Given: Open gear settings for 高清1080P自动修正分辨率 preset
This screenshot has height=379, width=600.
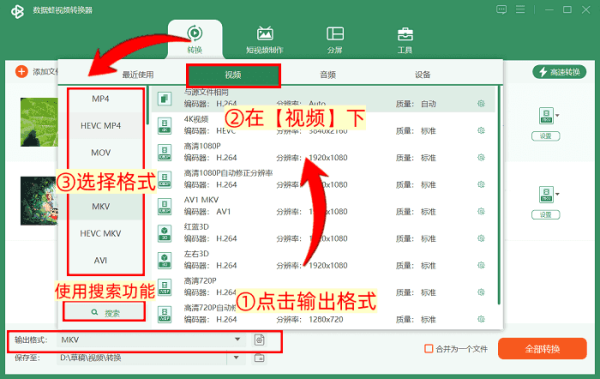Looking at the screenshot, I should click(481, 185).
